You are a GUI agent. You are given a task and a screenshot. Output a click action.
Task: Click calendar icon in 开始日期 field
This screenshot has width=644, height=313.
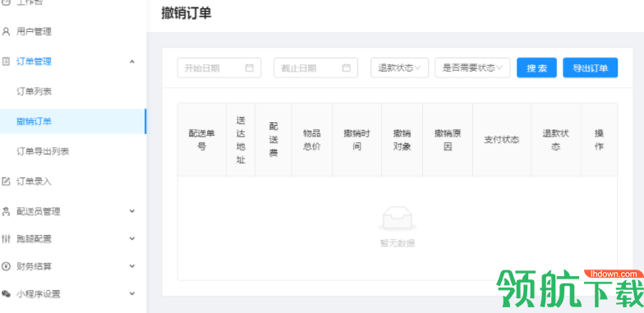(x=250, y=67)
